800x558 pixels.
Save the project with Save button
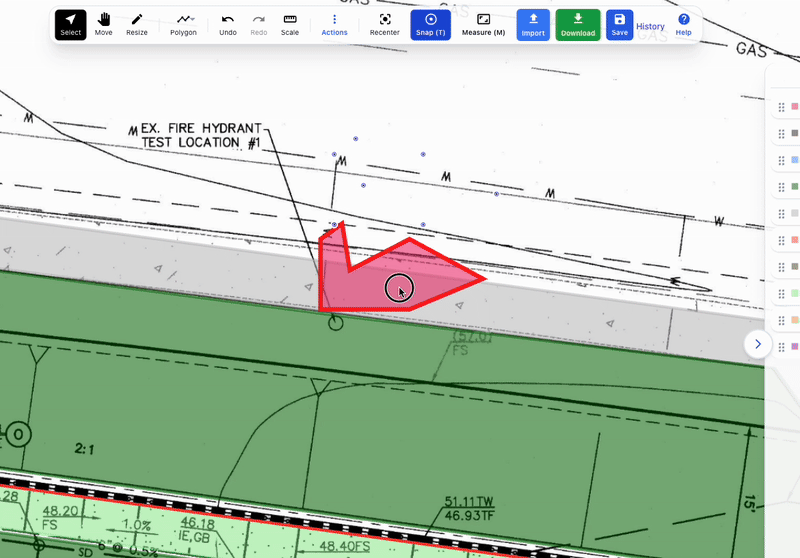[x=619, y=24]
